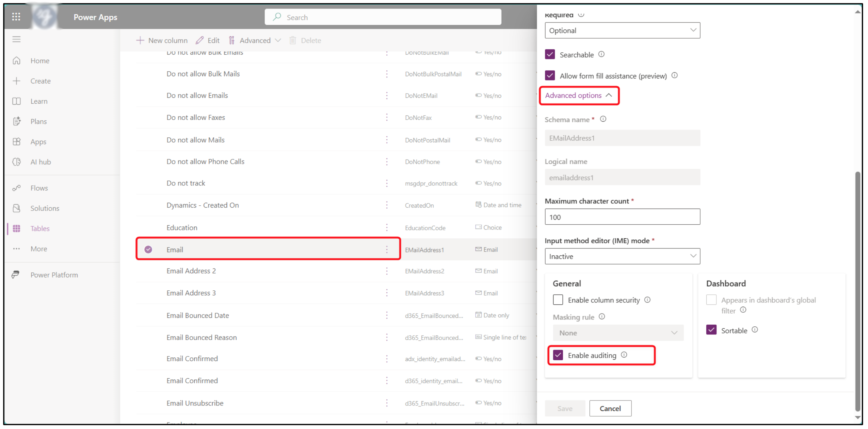
Task: Open AI hub sidebar icon
Action: point(17,162)
